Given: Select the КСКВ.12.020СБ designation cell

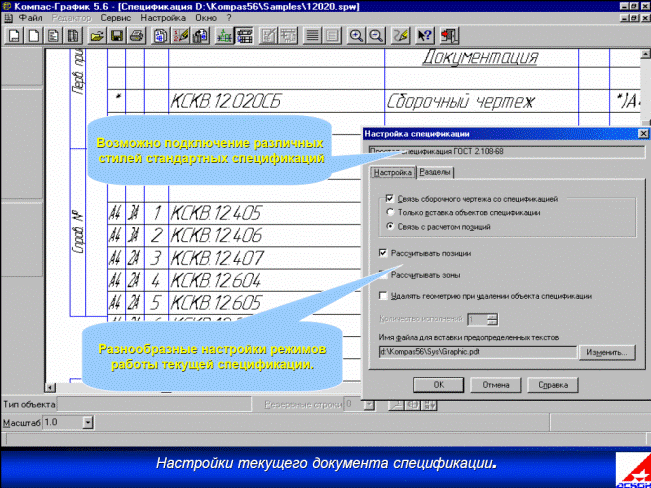Looking at the screenshot, I should (276, 101).
